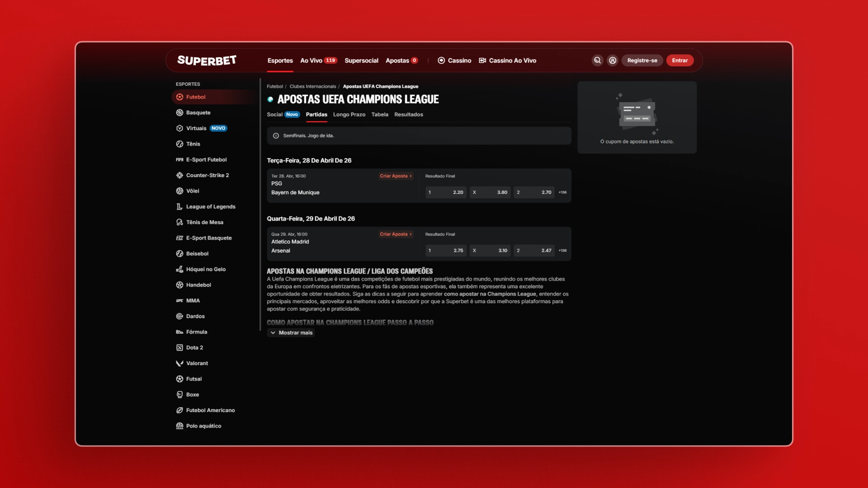Switch to the Tabela tab
Screen dimensions: 868x488
[x=380, y=115]
